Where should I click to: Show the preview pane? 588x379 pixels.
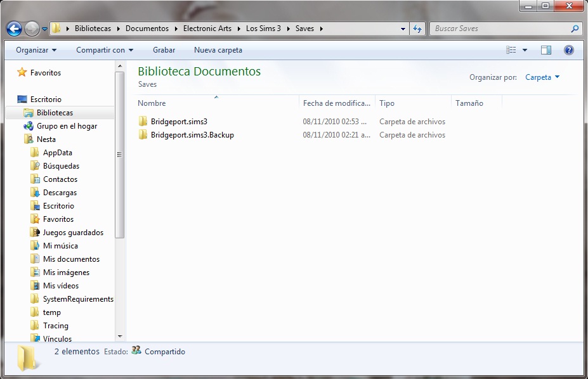(x=547, y=50)
